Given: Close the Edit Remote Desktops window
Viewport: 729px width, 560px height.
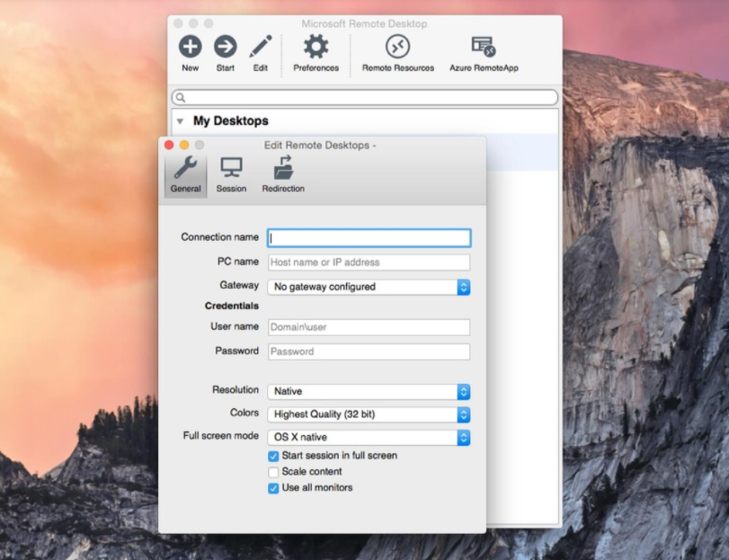Looking at the screenshot, I should click(169, 145).
